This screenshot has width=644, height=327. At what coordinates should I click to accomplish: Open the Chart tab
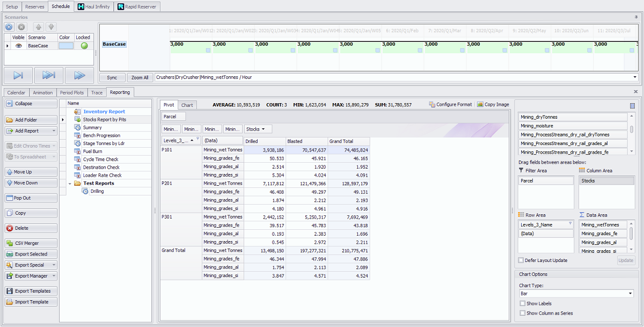pos(187,105)
